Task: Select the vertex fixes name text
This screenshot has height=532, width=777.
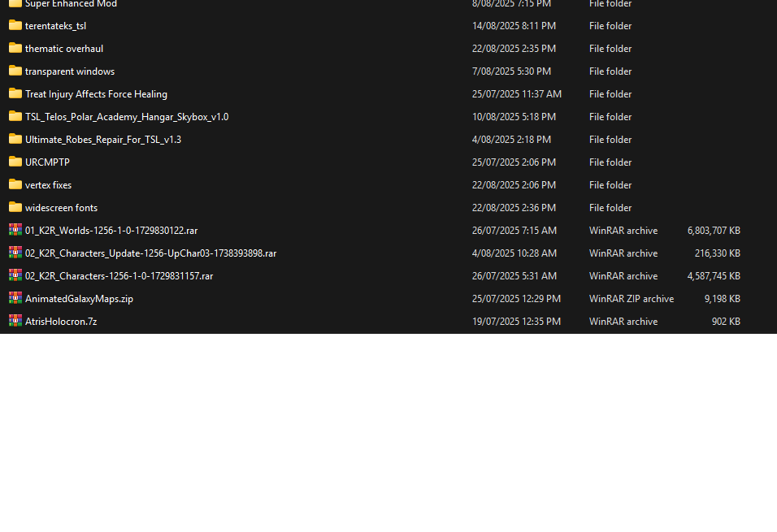Action: coord(48,185)
